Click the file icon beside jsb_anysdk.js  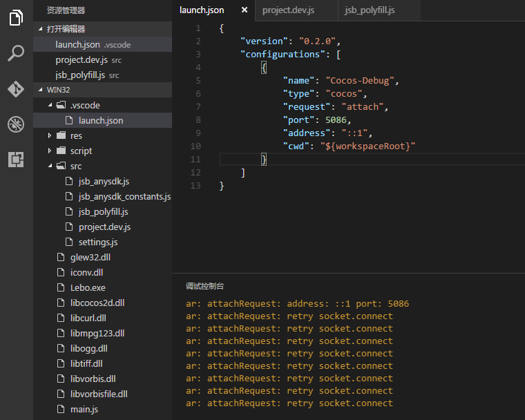(69, 182)
